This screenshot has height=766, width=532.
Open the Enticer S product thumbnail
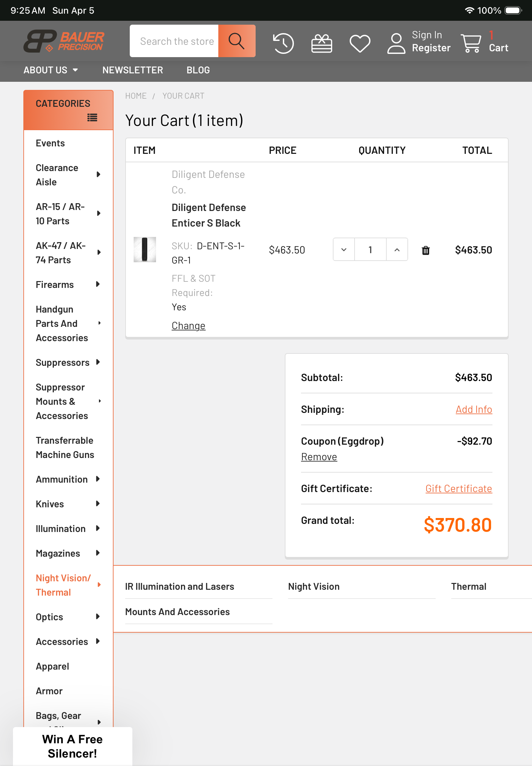pos(145,250)
